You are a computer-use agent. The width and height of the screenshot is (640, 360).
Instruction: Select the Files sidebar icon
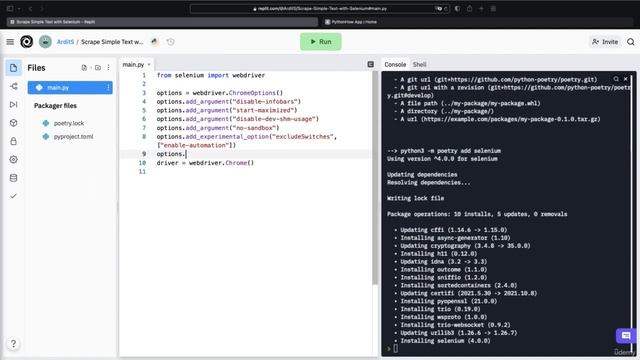coord(13,68)
